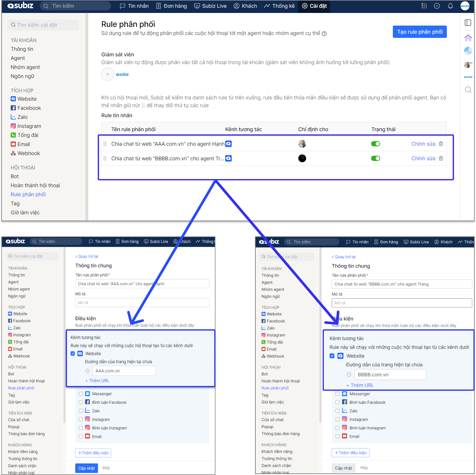Open the apps grid icon in header
The height and width of the screenshot is (475, 476).
coord(424,6)
